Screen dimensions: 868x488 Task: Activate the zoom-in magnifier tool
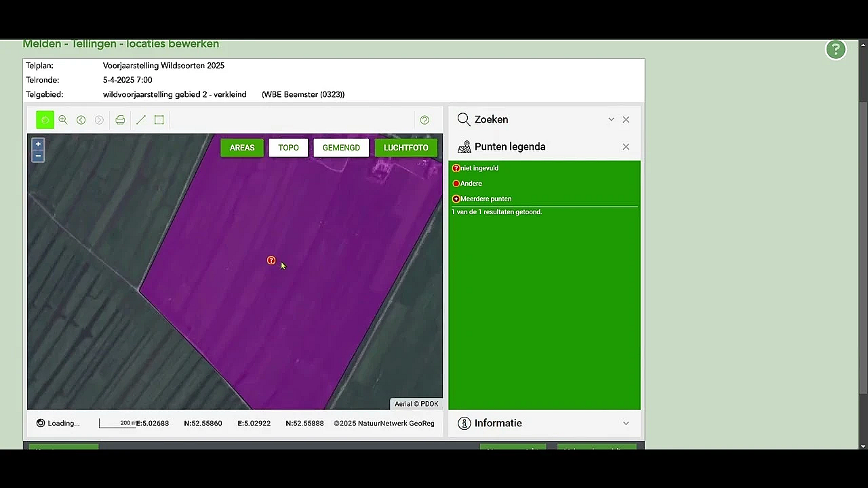[63, 120]
